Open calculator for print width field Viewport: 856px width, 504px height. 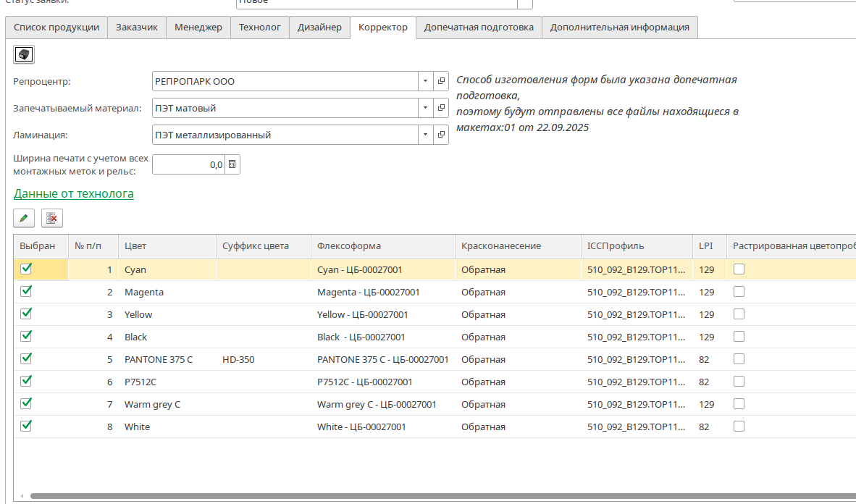pos(232,165)
